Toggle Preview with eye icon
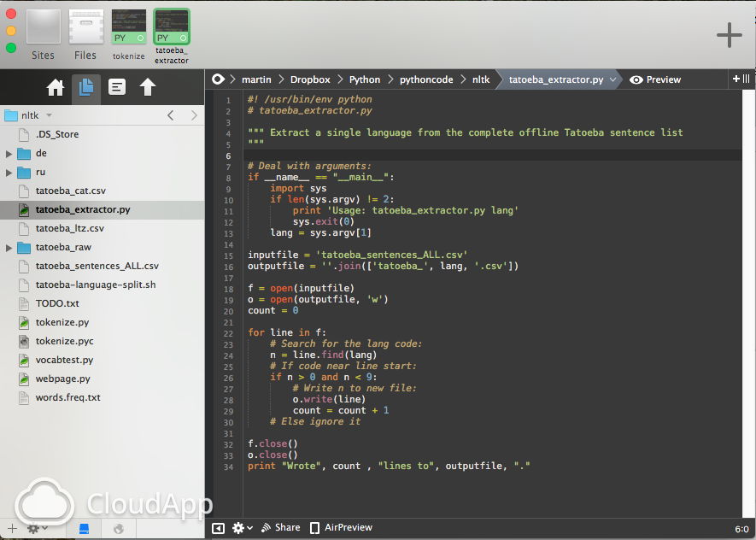The width and height of the screenshot is (756, 540). point(655,79)
